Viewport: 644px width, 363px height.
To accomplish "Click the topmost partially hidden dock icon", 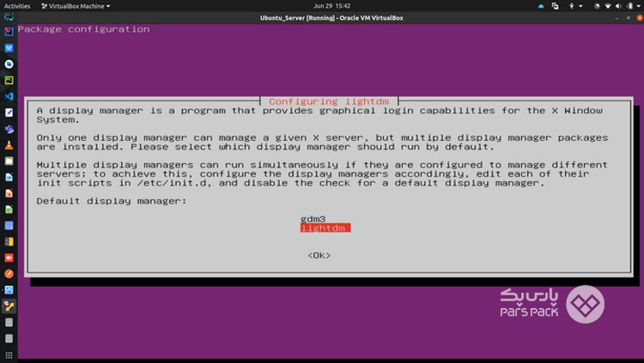I will tap(9, 16).
